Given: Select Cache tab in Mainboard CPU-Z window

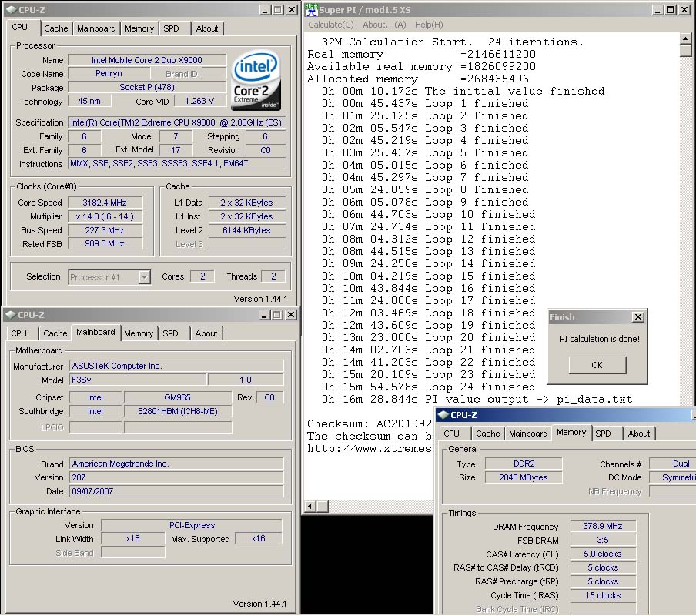Looking at the screenshot, I should coord(55,333).
